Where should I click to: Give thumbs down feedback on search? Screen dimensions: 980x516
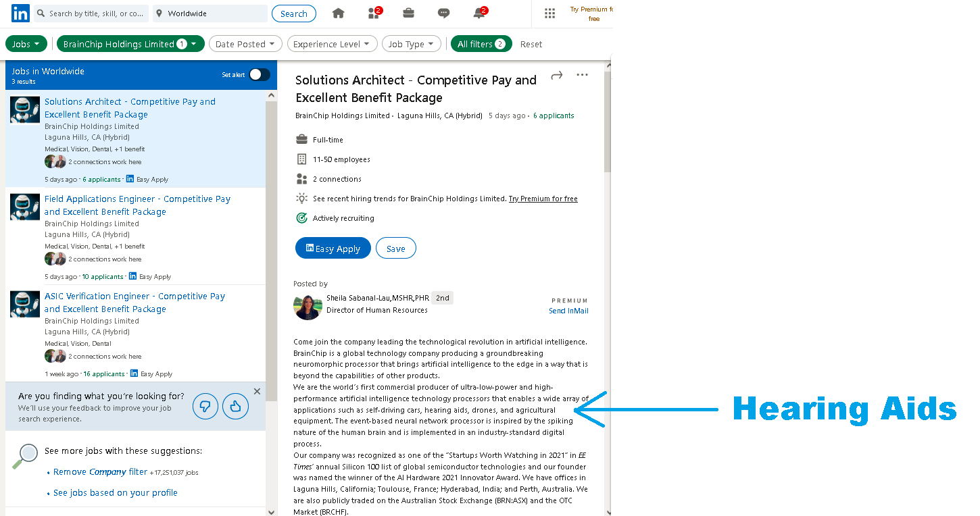click(x=205, y=407)
